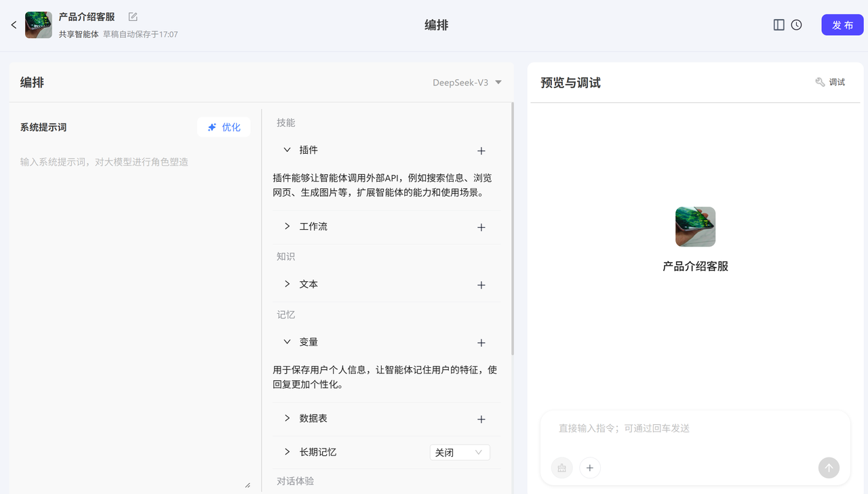Add a knowledge text via 文本 plus icon
Image resolution: width=868 pixels, height=494 pixels.
481,285
